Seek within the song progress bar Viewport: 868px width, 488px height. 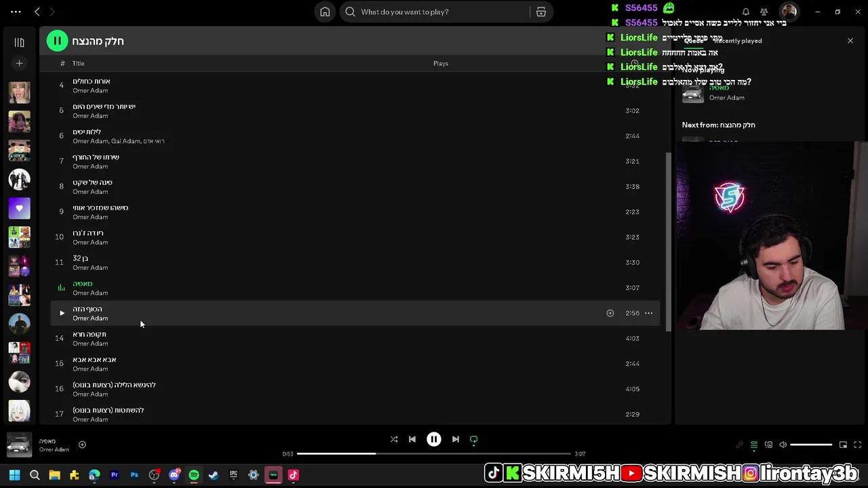(x=434, y=453)
